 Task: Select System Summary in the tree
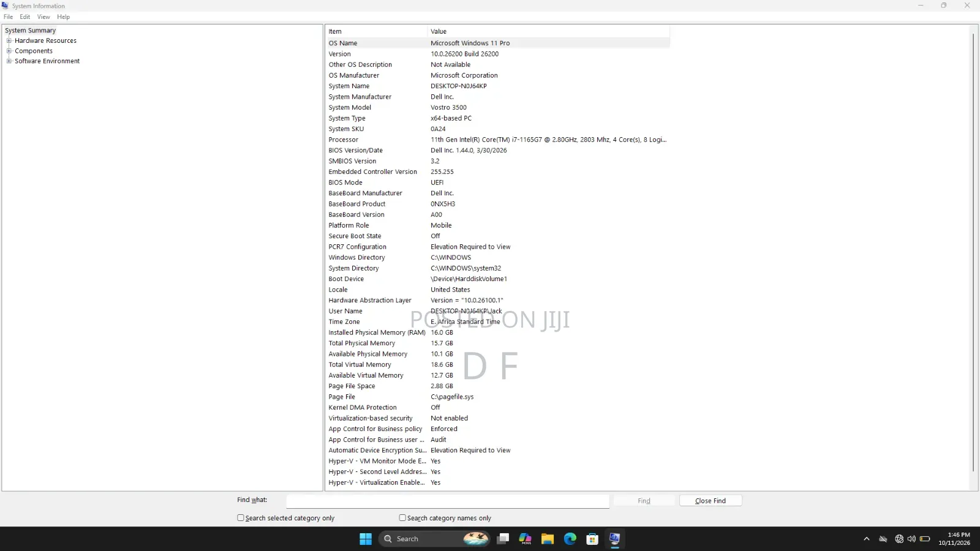click(31, 31)
